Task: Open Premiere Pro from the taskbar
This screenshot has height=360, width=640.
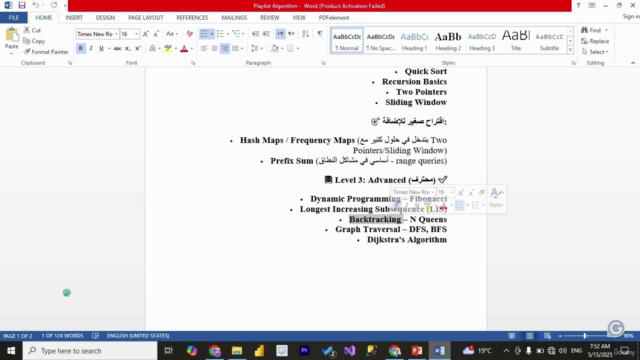Action: [304, 351]
